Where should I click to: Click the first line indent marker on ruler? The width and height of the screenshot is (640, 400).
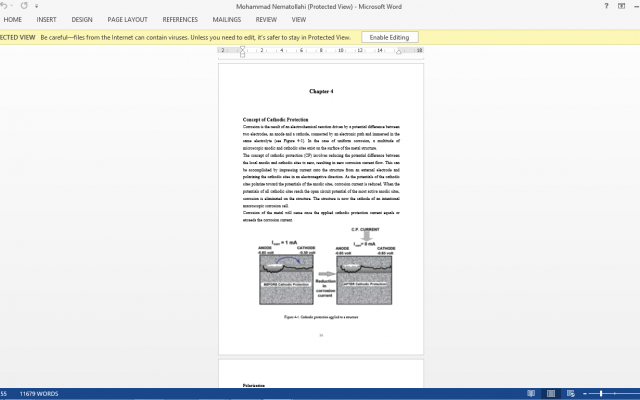tap(242, 49)
